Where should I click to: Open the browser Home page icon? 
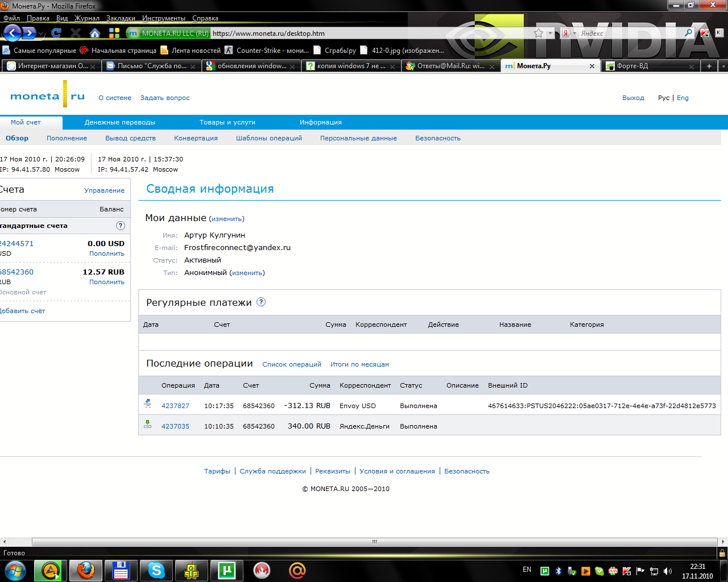tap(95, 33)
